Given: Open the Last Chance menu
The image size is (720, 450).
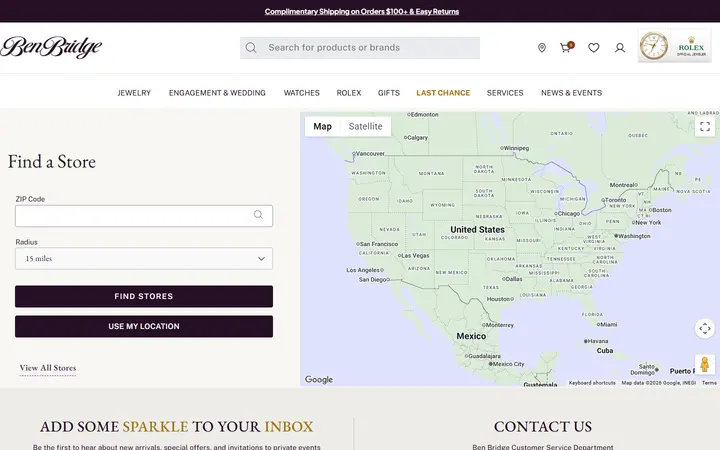Looking at the screenshot, I should (443, 93).
